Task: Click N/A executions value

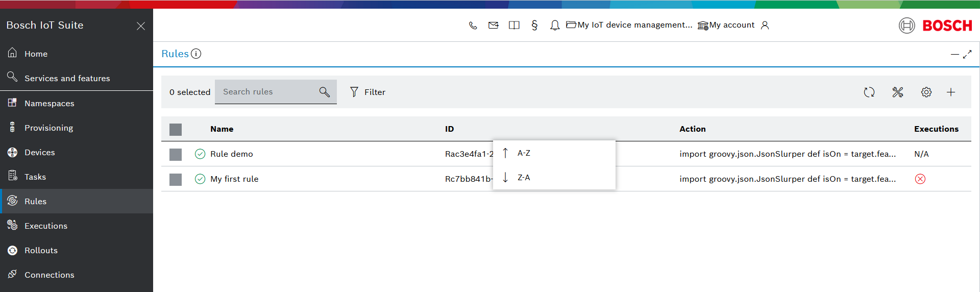Action: pos(921,154)
